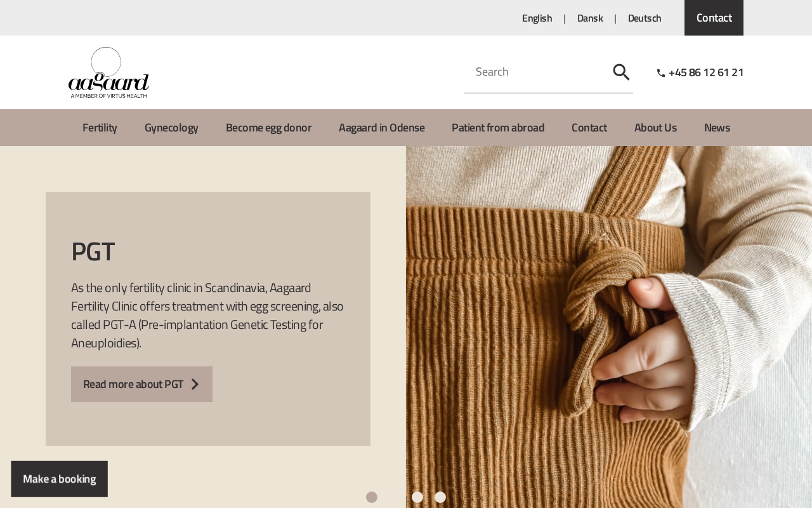Click the child in corduroy hero image
This screenshot has width=812, height=508.
pos(609,327)
